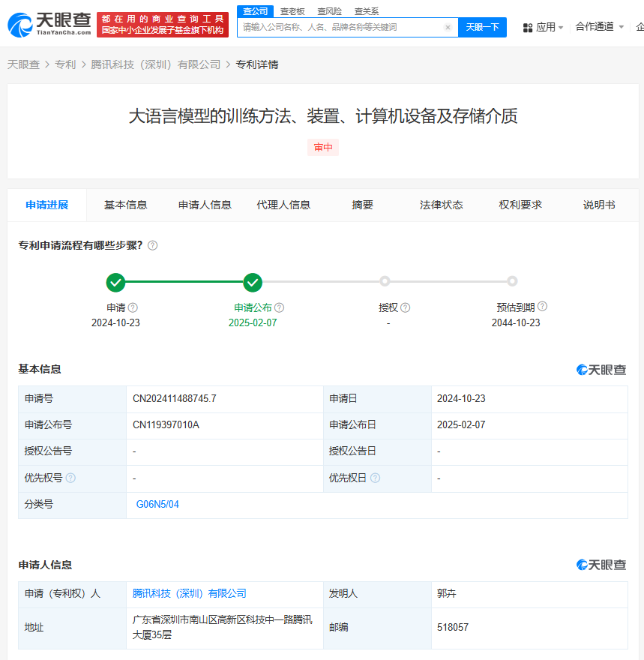Image resolution: width=644 pixels, height=660 pixels.
Task: Click application number CN202411488745.7
Action: pyautogui.click(x=175, y=398)
